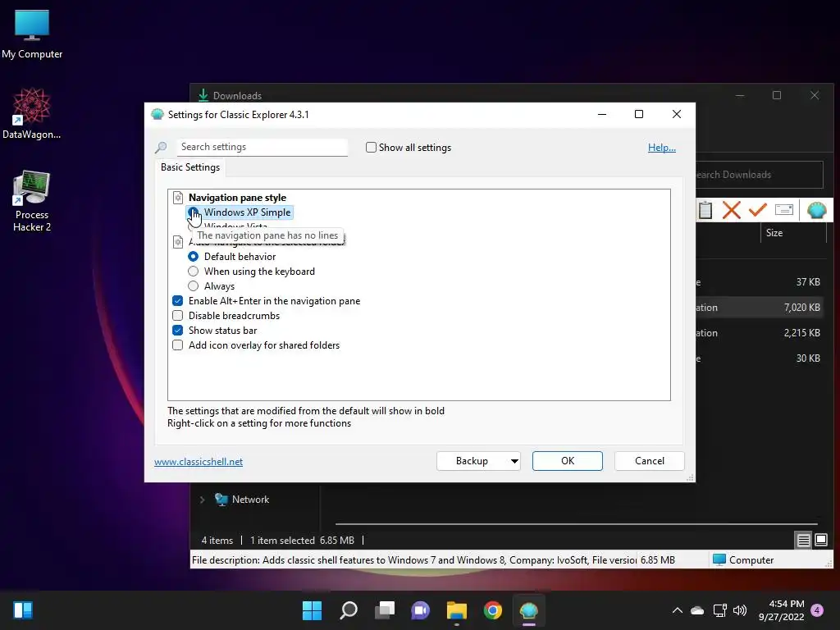The width and height of the screenshot is (840, 630).
Task: Click the Search settings input field
Action: [262, 147]
